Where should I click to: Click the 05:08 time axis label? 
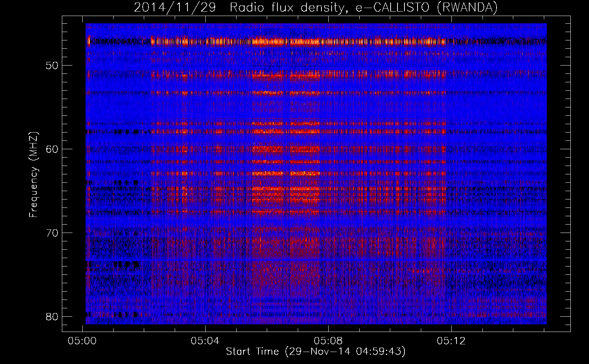328,341
